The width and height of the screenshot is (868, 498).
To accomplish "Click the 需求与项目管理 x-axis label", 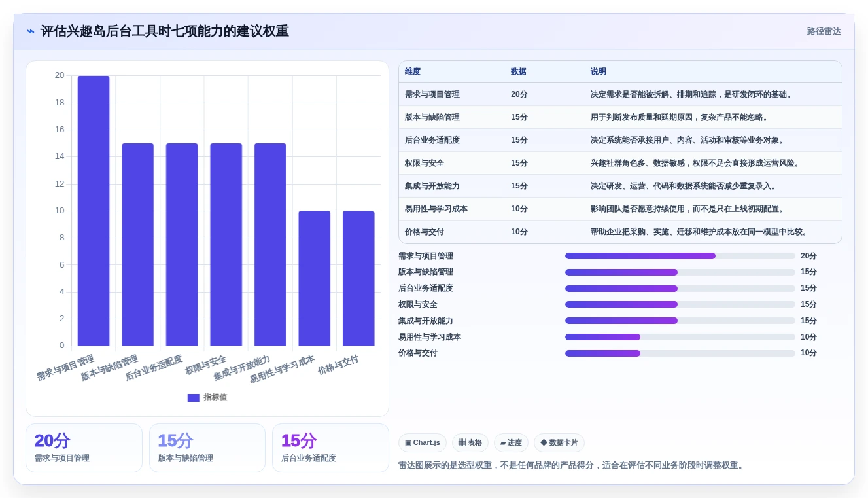I will pos(65,368).
